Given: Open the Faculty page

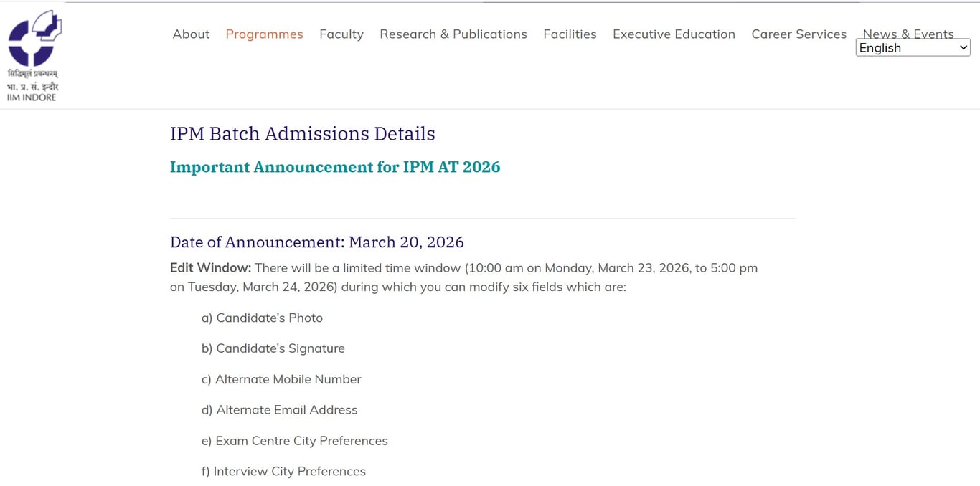Looking at the screenshot, I should (x=341, y=34).
